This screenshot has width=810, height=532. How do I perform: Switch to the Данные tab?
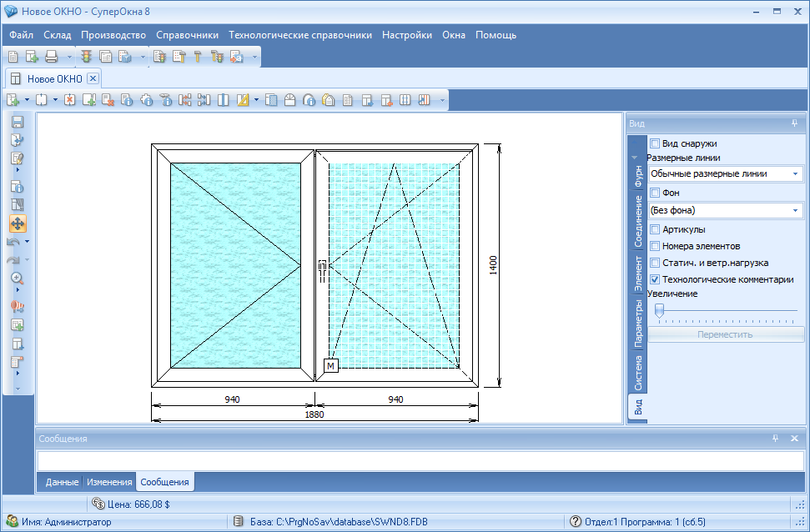coord(62,482)
